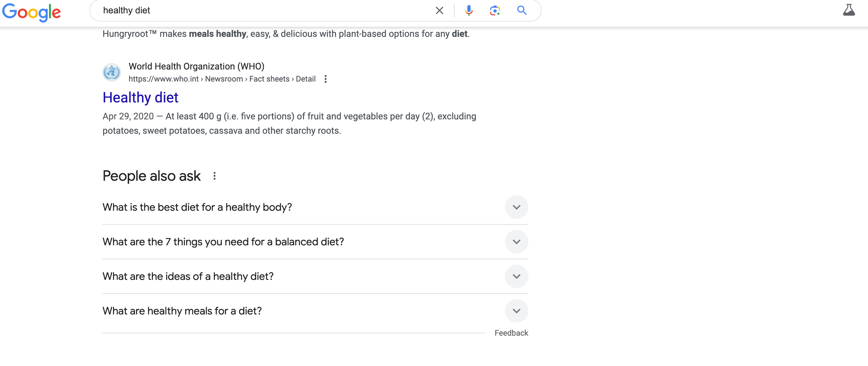Expand the ideas of a healthy diet question
This screenshot has width=868, height=366.
515,276
